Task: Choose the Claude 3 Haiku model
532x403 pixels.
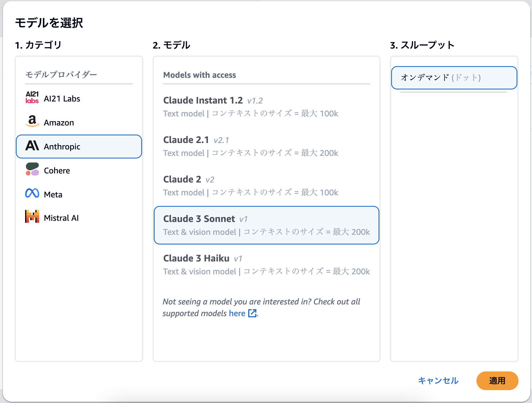Action: pyautogui.click(x=267, y=265)
